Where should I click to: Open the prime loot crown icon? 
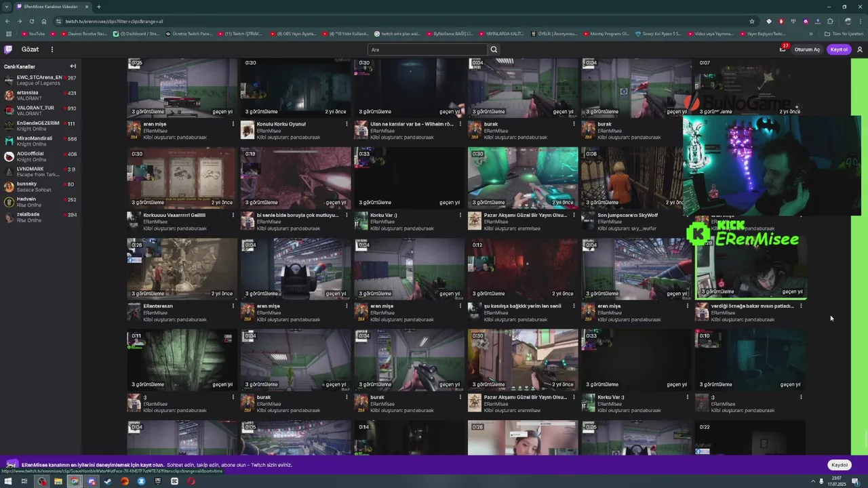783,49
